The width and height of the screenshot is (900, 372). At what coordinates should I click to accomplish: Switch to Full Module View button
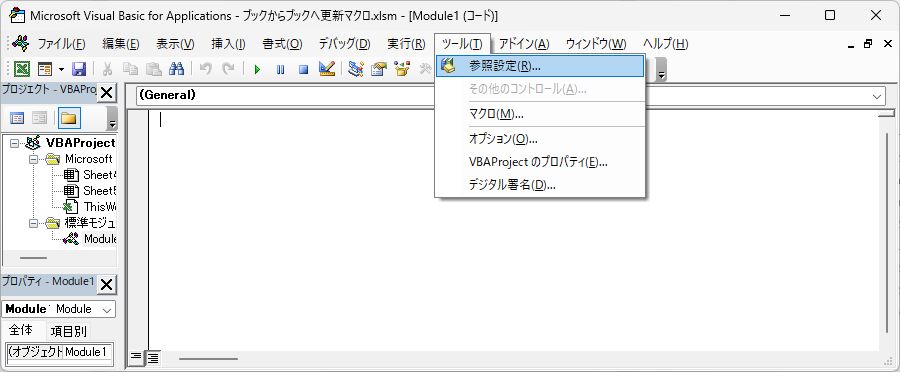tap(152, 358)
